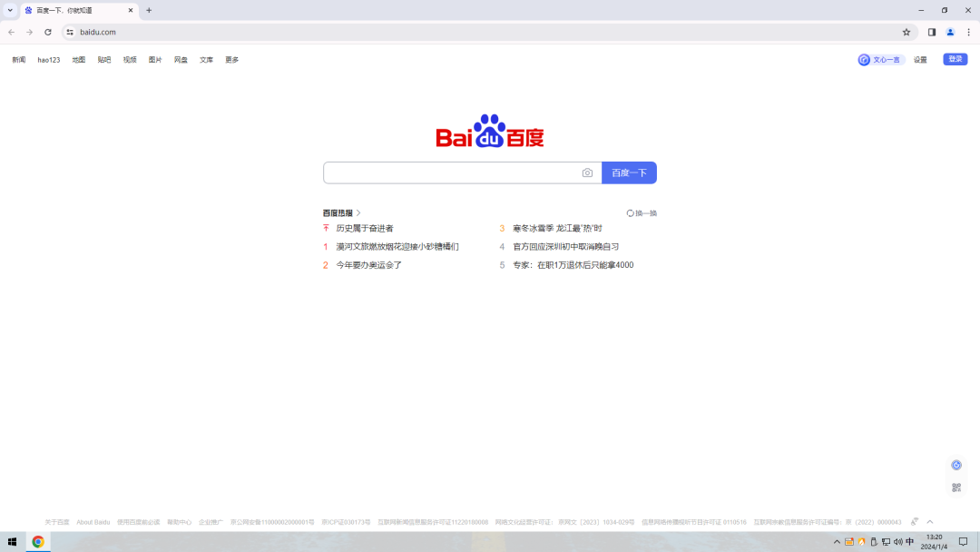This screenshot has width=980, height=552.
Task: Open 使用百度前必读 footer link
Action: pyautogui.click(x=138, y=523)
